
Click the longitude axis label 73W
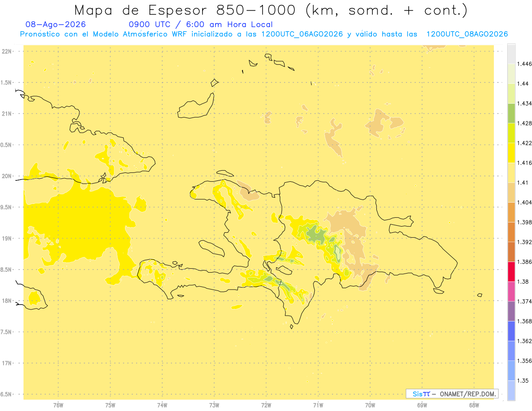214,405
